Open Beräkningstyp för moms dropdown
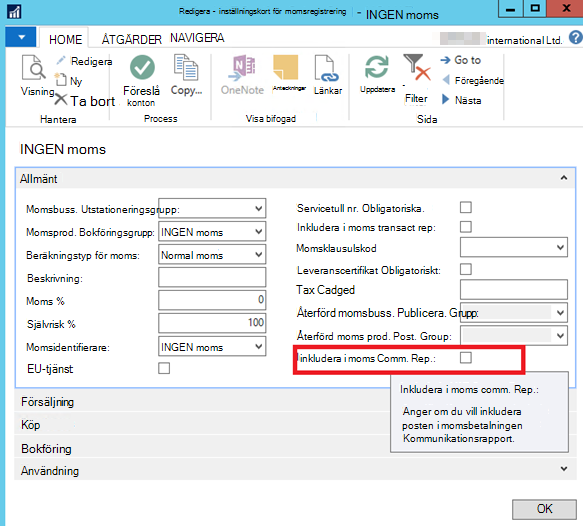Screen dimensions: 583x526 pos(212,255)
